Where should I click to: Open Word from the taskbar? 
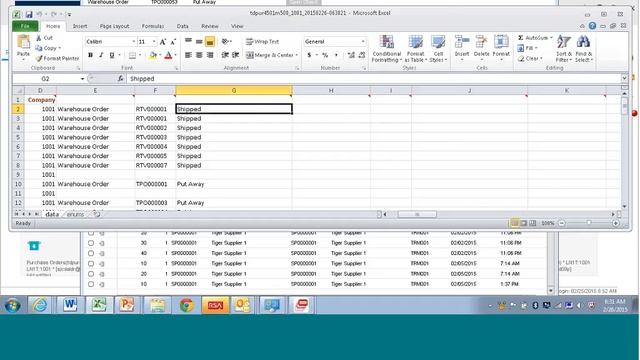coord(70,305)
